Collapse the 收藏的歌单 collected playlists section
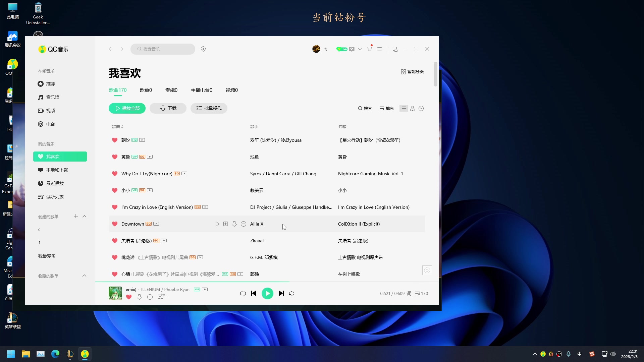Screen dimensions: 644x362 point(84,276)
